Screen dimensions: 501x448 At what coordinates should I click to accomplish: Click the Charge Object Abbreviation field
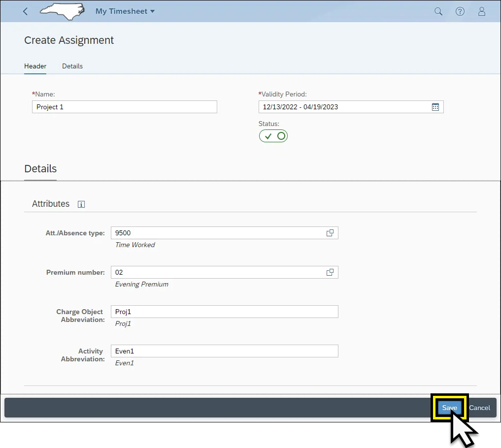point(224,312)
